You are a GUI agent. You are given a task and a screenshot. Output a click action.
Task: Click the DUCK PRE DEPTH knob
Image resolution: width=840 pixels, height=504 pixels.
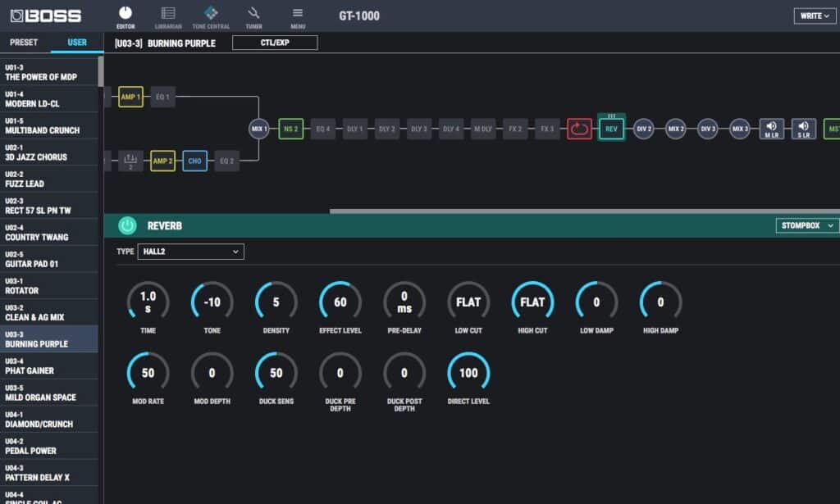pos(340,373)
